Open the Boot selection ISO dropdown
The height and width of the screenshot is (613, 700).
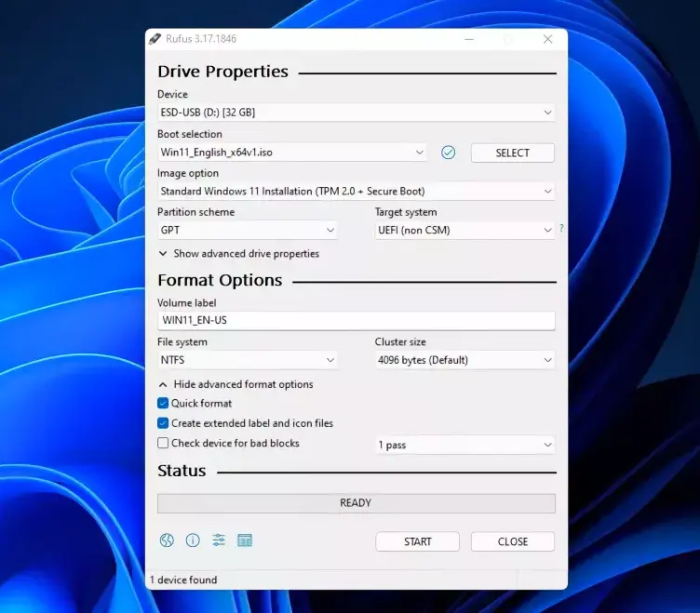(x=292, y=153)
